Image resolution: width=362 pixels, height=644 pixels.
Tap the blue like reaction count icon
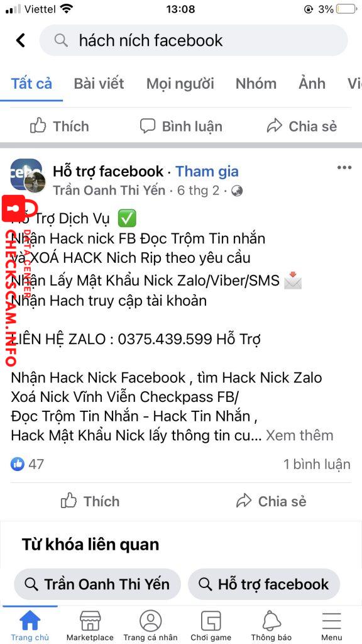point(18,464)
